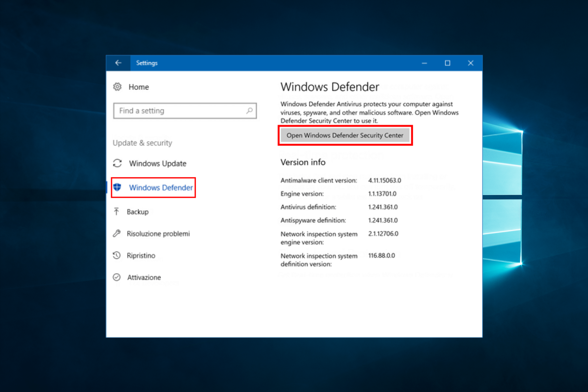
Task: Click the Windows Defender shield icon
Action: pyautogui.click(x=117, y=187)
